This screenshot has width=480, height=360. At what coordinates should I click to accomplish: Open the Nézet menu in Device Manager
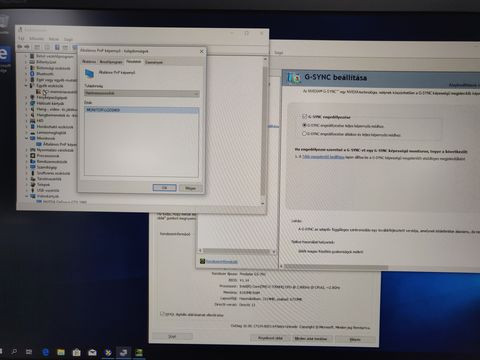click(54, 39)
